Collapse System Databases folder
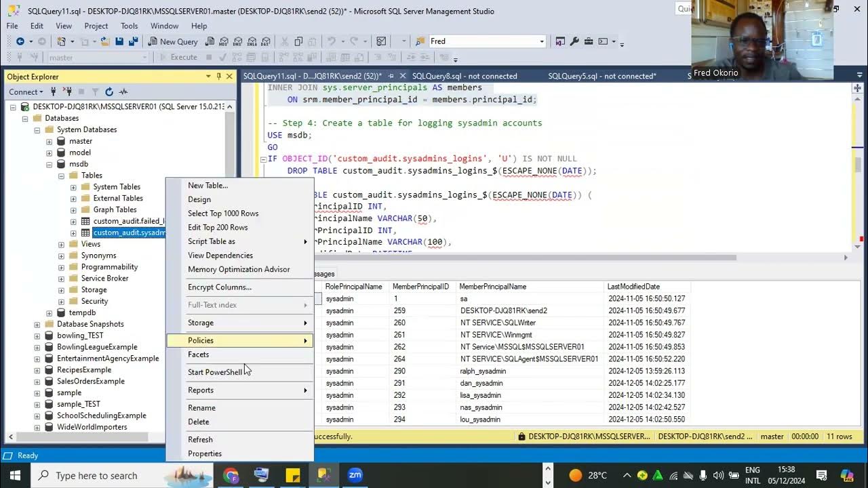868x488 pixels. click(x=37, y=129)
